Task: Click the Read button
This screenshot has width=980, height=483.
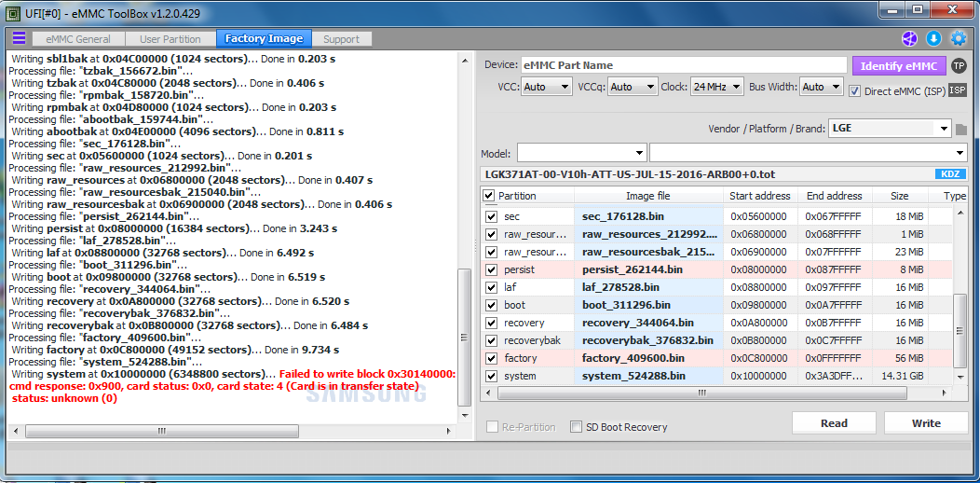Action: (x=834, y=423)
